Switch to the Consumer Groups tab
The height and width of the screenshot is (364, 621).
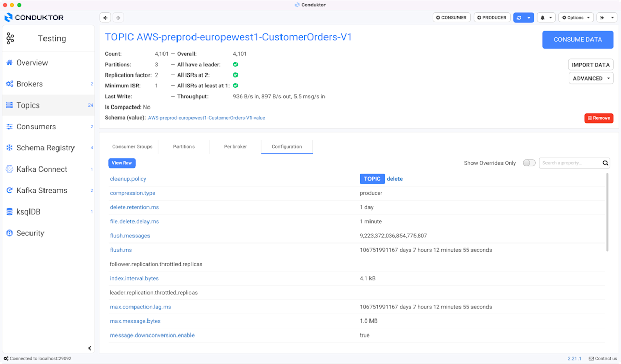tap(132, 146)
